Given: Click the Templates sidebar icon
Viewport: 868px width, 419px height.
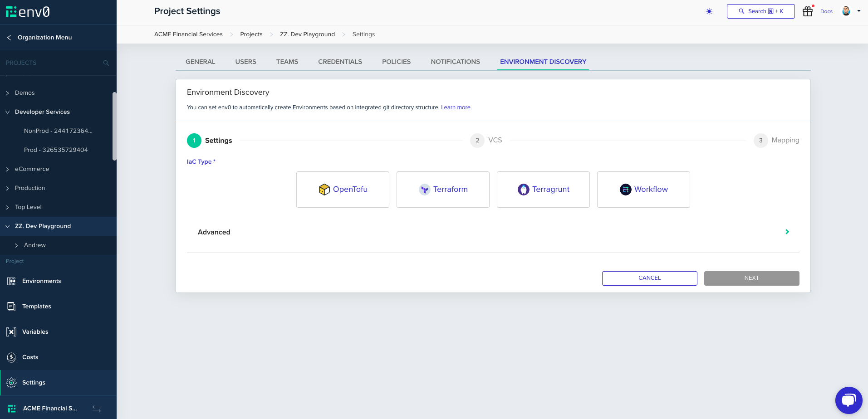Looking at the screenshot, I should pyautogui.click(x=11, y=307).
